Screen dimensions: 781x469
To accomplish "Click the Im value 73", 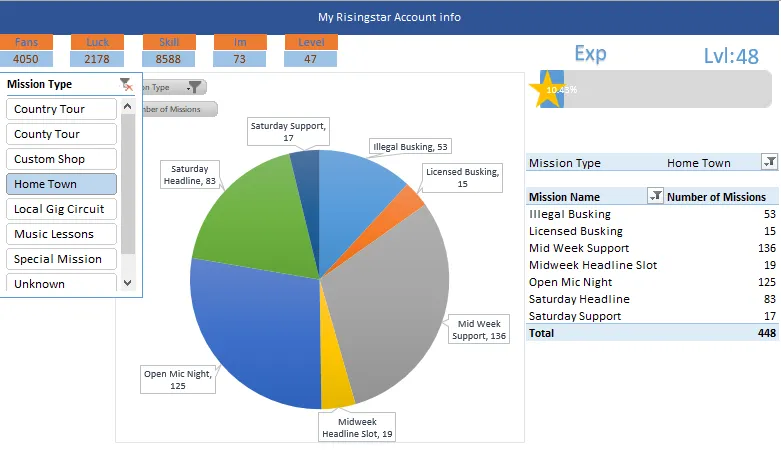I will pyautogui.click(x=240, y=59).
